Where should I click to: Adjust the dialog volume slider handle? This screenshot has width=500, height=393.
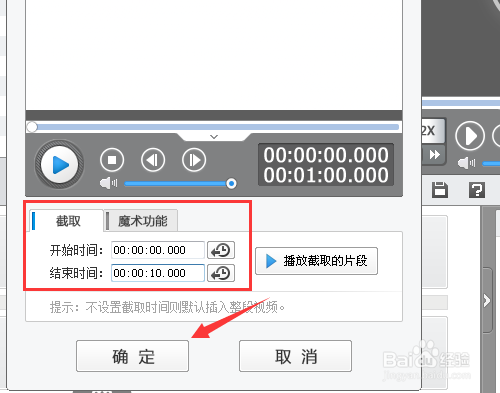pos(231,183)
